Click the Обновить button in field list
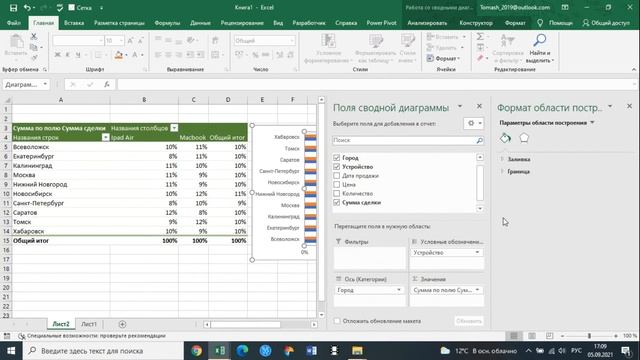 (469, 321)
